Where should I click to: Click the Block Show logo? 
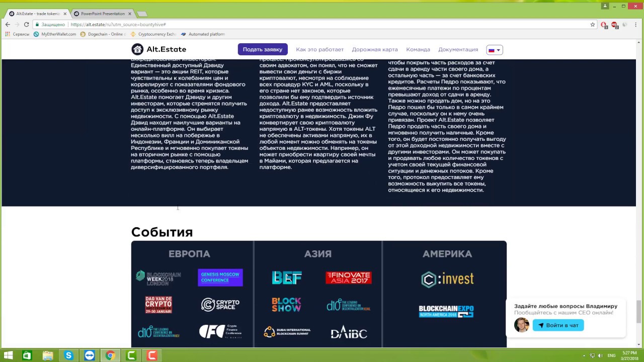(x=287, y=305)
